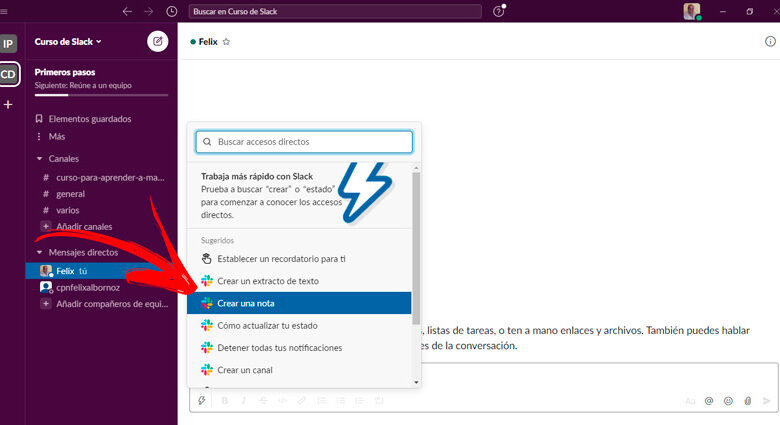The image size is (780, 425).
Task: Go forward with the right arrow
Action: [149, 11]
